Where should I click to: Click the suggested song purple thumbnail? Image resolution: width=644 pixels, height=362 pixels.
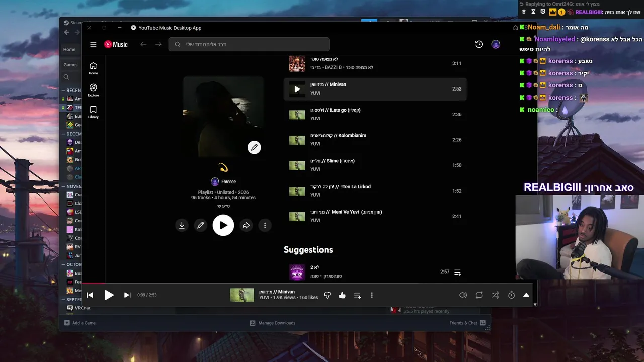click(297, 272)
